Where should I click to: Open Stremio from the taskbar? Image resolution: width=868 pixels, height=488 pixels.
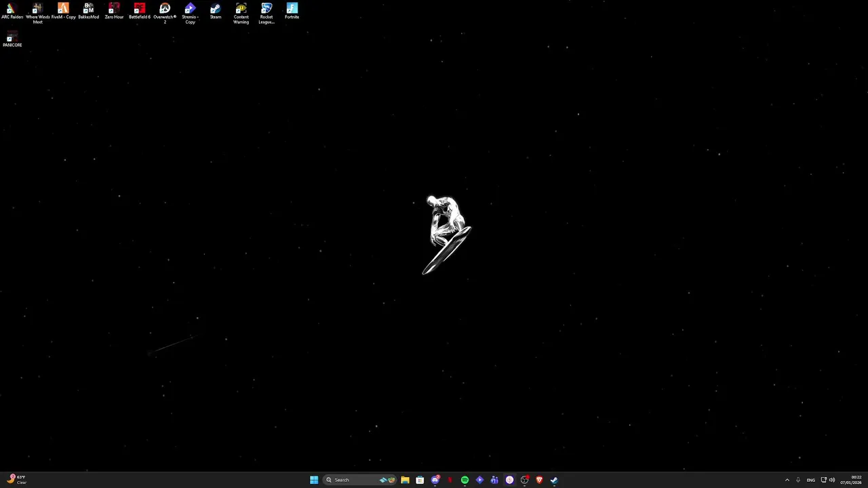(479, 480)
